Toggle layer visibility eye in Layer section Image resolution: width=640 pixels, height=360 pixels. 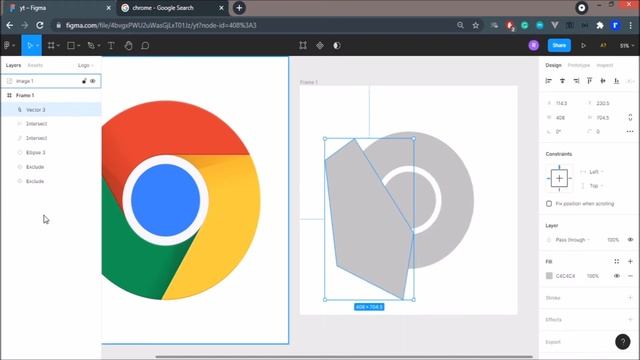coord(630,240)
